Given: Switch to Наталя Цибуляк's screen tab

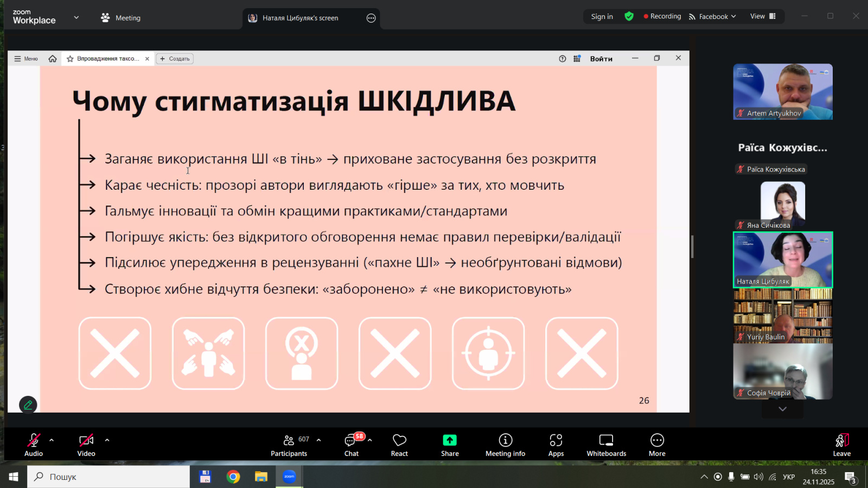Looking at the screenshot, I should 300,18.
